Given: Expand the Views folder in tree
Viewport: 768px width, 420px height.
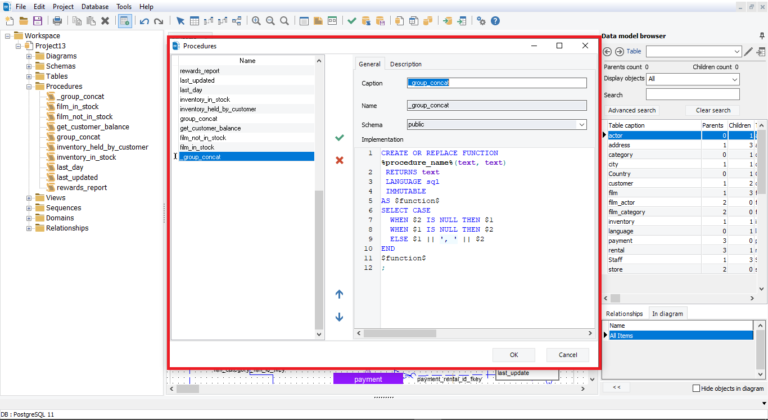Looking at the screenshot, I should pos(29,198).
